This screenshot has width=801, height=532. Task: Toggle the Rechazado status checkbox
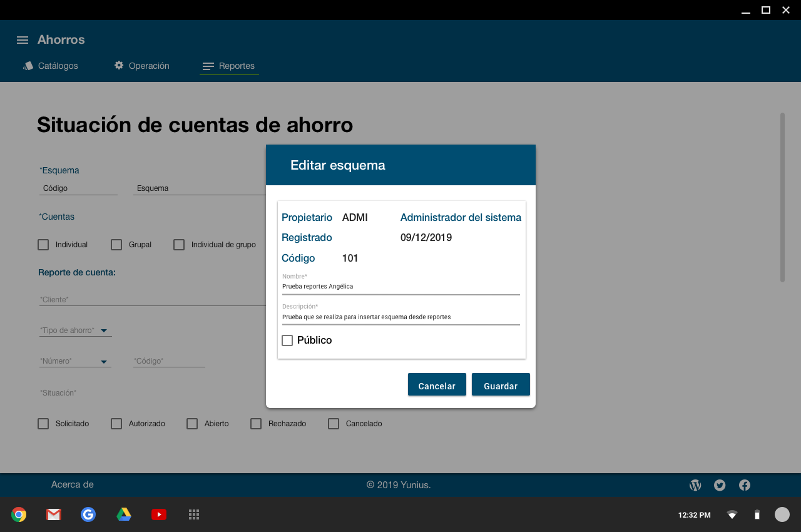click(x=256, y=424)
